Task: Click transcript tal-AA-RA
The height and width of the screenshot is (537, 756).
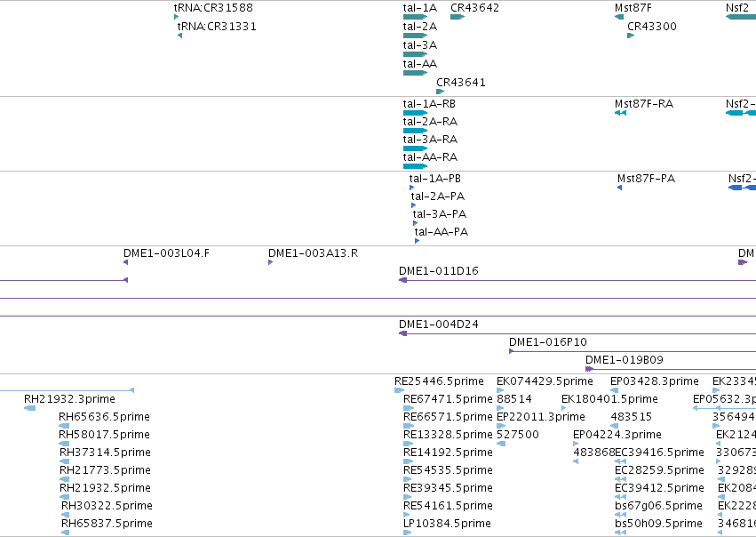Action: click(415, 166)
